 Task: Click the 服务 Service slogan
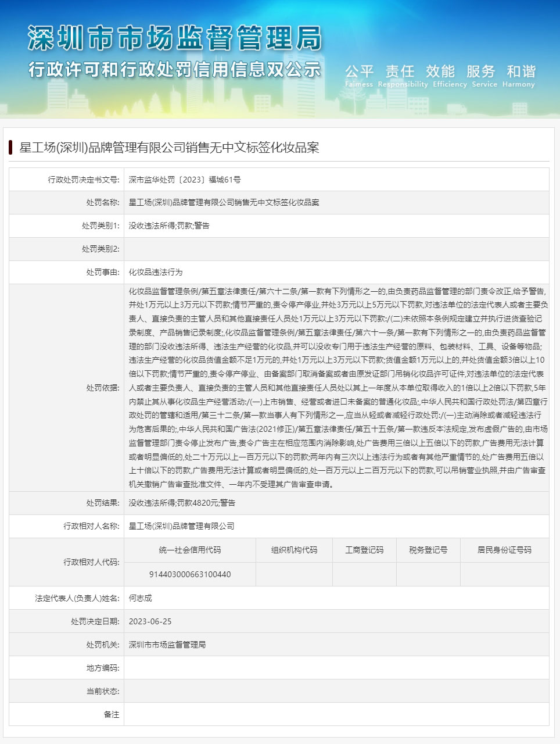pyautogui.click(x=484, y=76)
